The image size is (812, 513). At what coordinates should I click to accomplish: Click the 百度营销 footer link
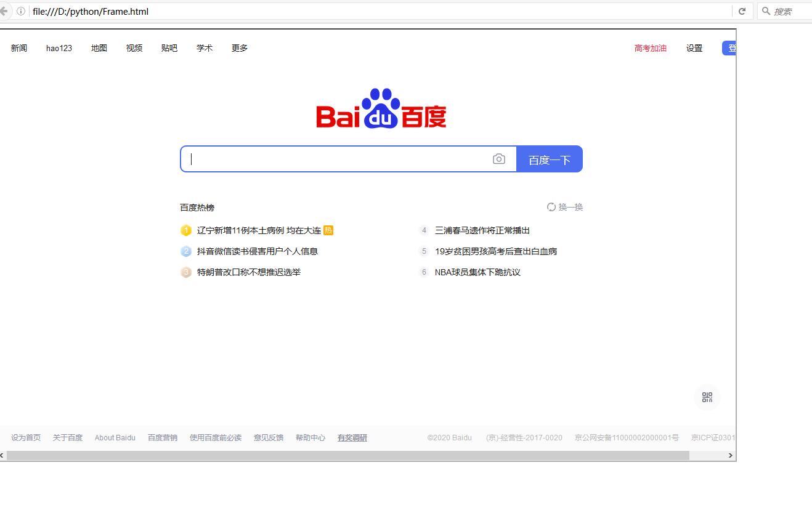163,438
